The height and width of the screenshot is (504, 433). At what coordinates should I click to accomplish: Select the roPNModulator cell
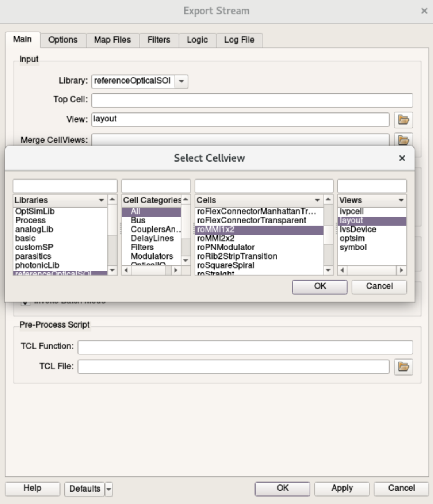[x=259, y=247]
